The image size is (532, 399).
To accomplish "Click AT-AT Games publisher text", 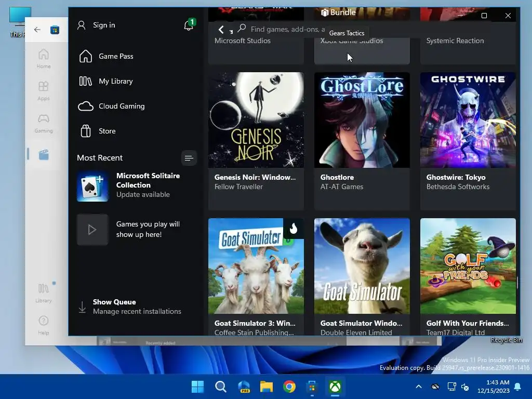I will [342, 187].
